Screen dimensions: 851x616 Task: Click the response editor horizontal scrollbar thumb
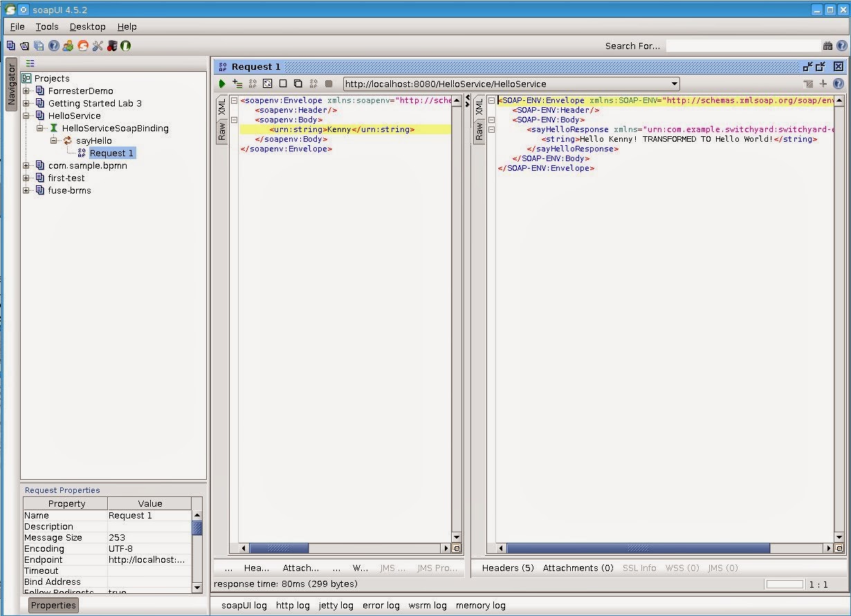(638, 548)
